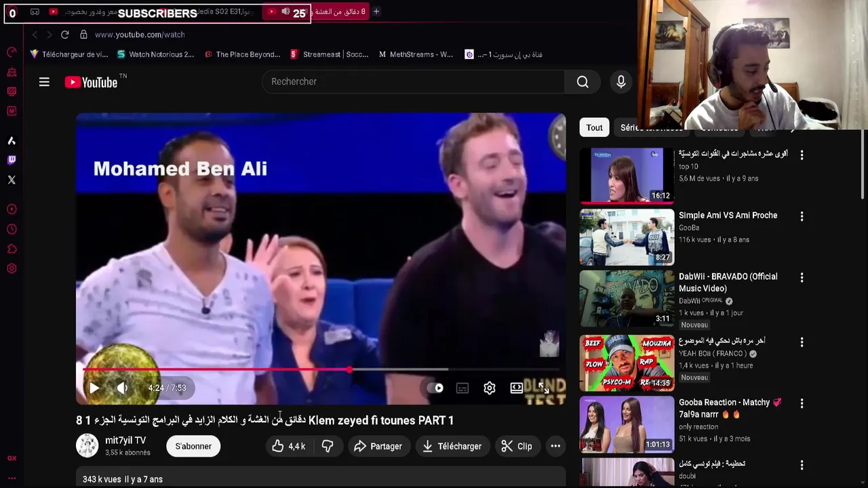
Task: Open the Simple Ami VS Ami Proche title
Action: 728,216
